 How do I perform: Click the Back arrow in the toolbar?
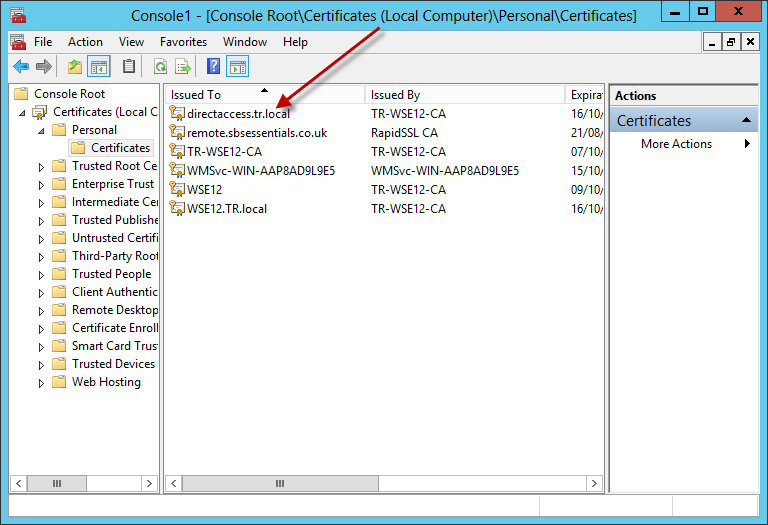pyautogui.click(x=20, y=67)
